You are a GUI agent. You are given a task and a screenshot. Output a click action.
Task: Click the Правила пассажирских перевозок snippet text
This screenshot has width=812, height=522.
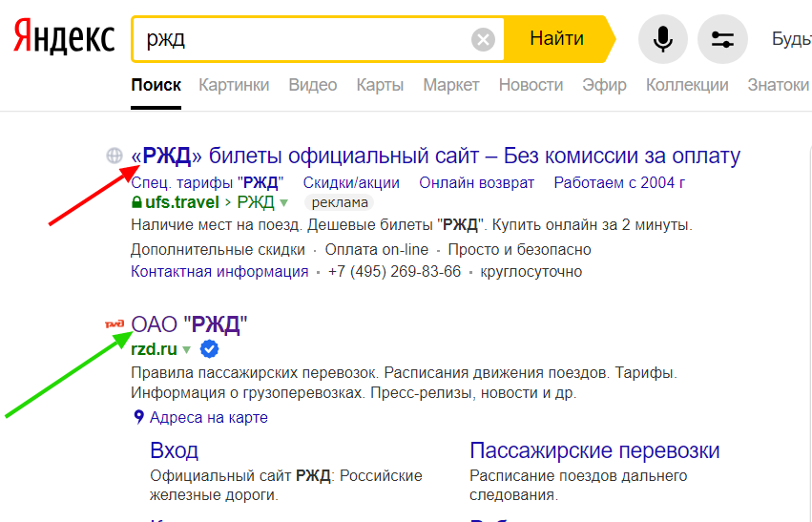[256, 373]
